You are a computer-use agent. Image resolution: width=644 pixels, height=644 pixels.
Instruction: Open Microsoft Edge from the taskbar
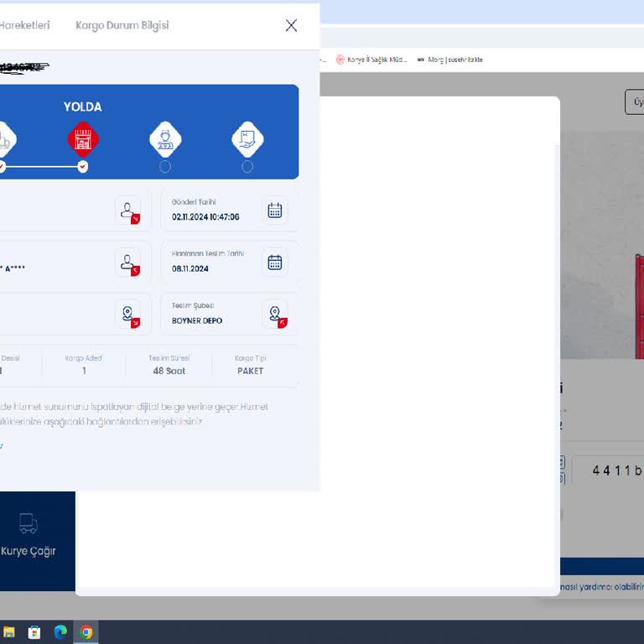click(x=60, y=631)
